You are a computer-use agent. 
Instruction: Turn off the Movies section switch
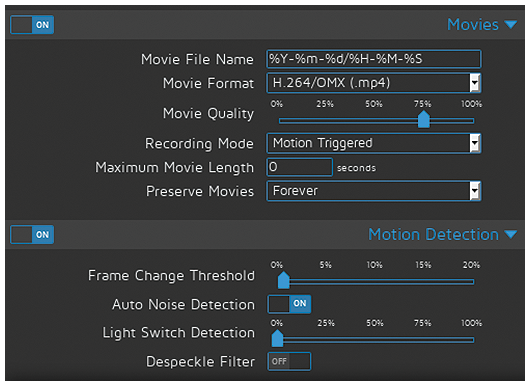pos(32,25)
